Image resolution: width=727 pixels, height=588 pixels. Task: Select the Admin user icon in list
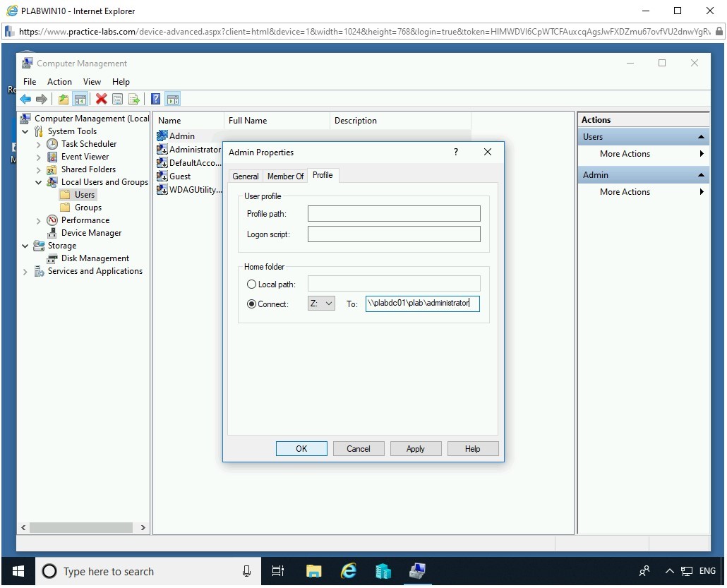(x=162, y=136)
